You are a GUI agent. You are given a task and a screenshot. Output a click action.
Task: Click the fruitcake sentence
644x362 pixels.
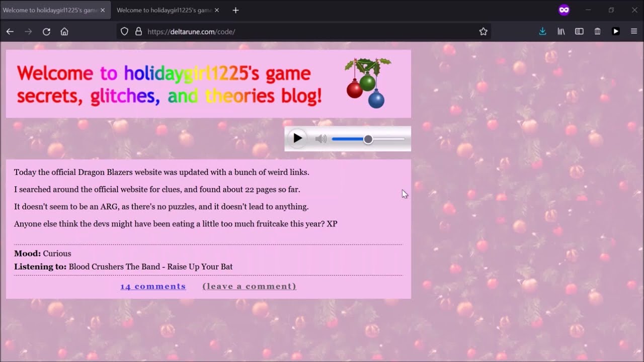click(x=176, y=224)
